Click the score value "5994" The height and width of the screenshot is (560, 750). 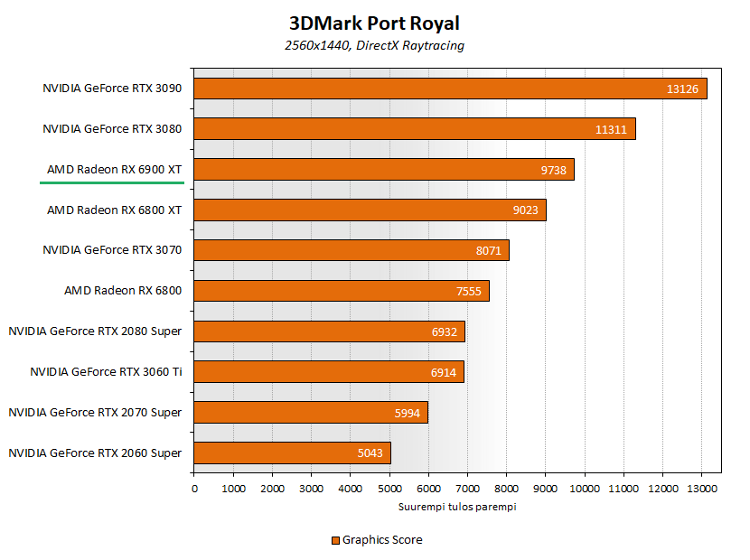point(407,413)
